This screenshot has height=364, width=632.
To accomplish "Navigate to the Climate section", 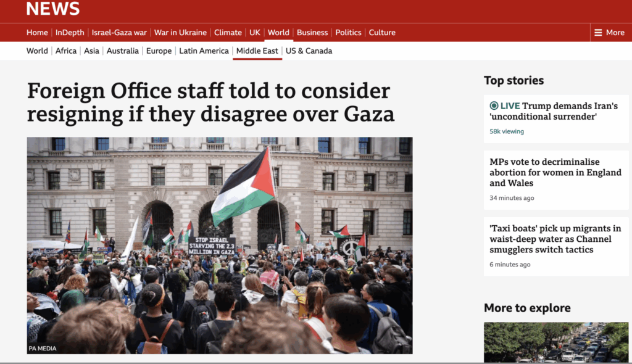I will 228,33.
